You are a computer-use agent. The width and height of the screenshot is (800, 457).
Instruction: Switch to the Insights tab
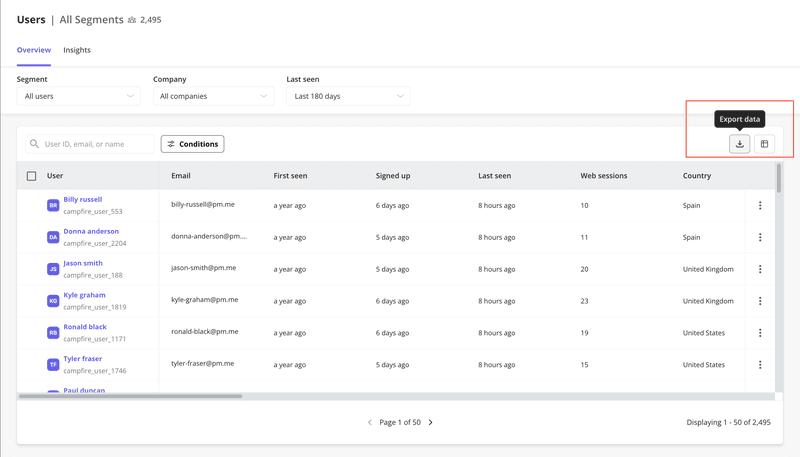[x=77, y=50]
